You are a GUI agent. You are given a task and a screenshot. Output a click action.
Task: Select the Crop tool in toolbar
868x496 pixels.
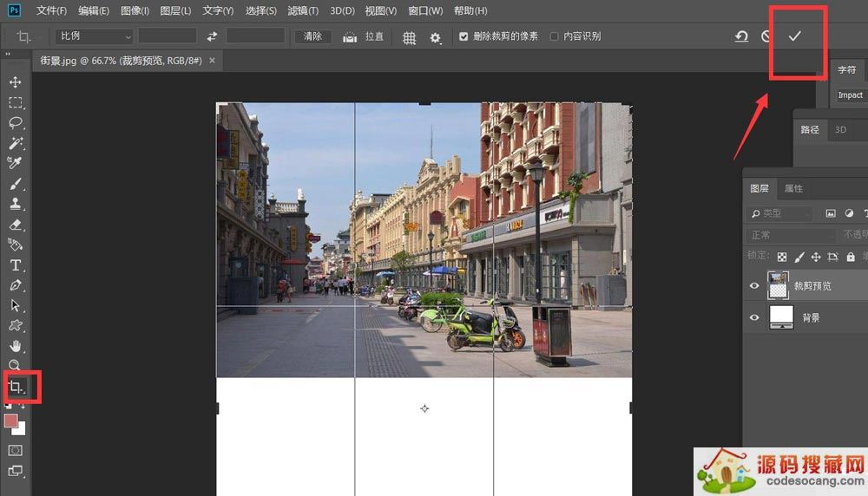(x=16, y=387)
